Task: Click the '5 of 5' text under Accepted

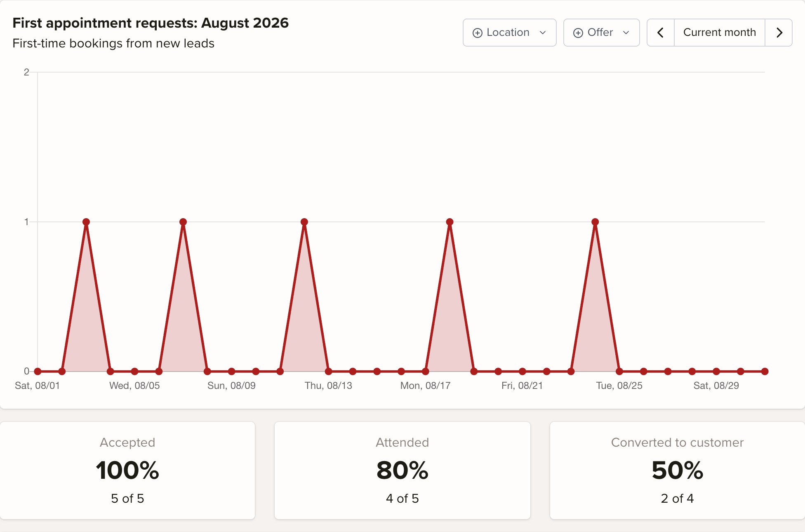Action: click(x=127, y=499)
